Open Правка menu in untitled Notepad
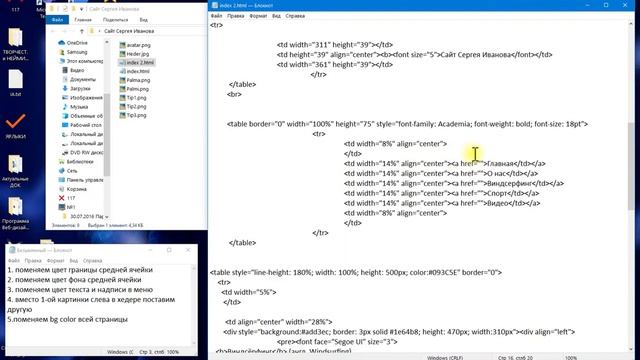The image size is (640, 360). coord(33,260)
